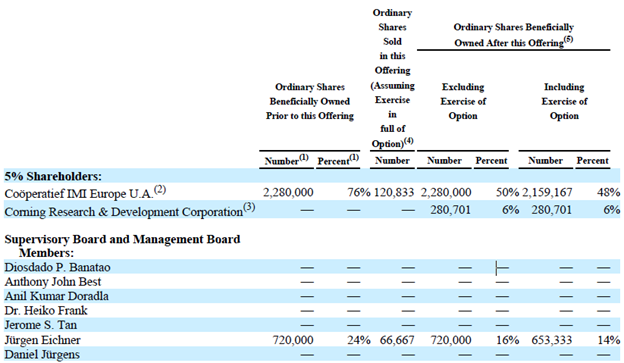Select the name 'Anil Kumar Doradla'
Image resolution: width=624 pixels, height=363 pixels.
(57, 296)
